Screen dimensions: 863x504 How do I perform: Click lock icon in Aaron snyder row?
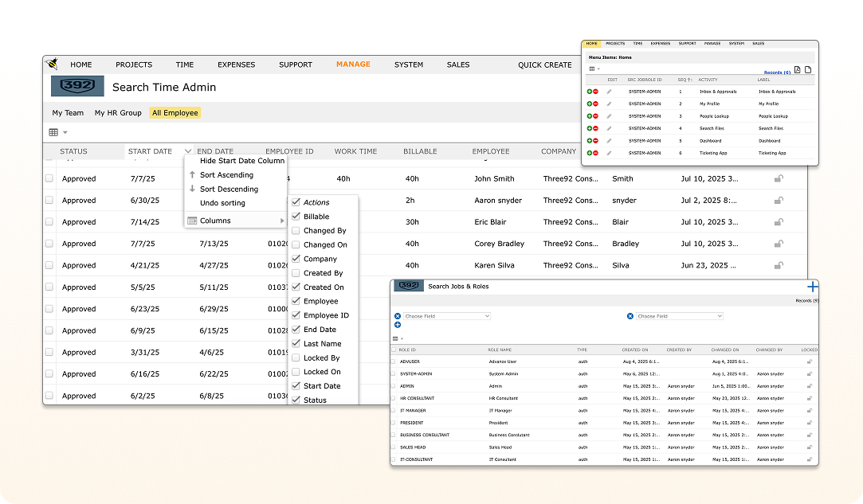779,201
